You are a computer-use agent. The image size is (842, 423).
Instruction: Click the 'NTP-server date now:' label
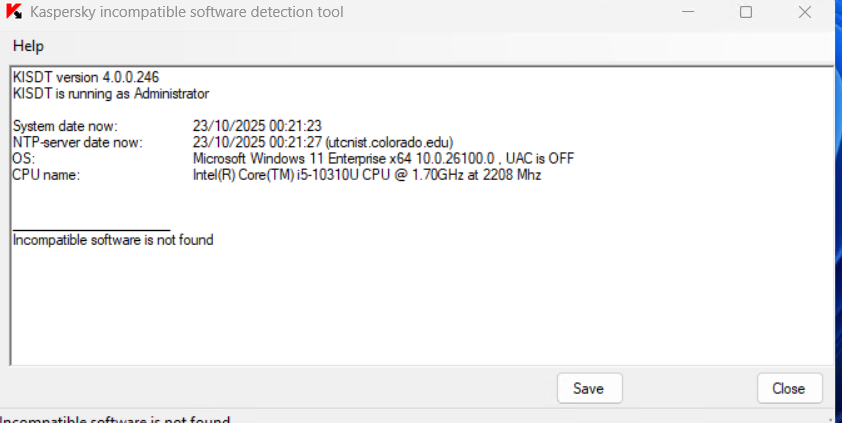78,142
